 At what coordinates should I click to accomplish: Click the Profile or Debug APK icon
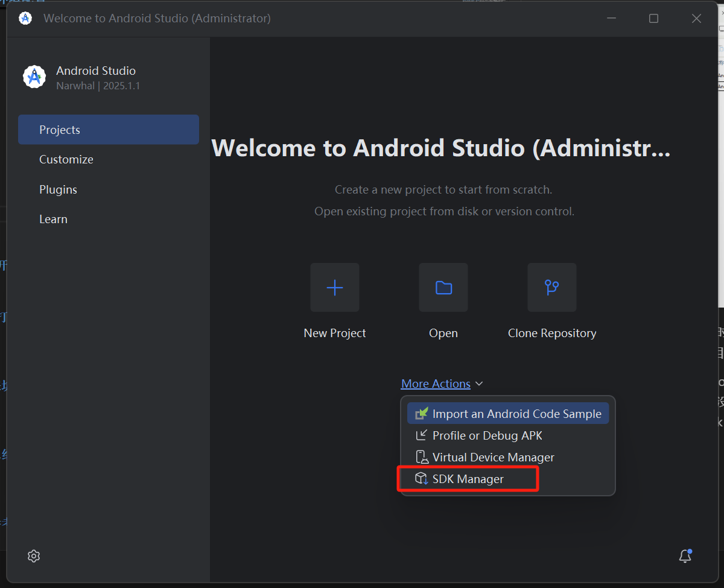[421, 435]
